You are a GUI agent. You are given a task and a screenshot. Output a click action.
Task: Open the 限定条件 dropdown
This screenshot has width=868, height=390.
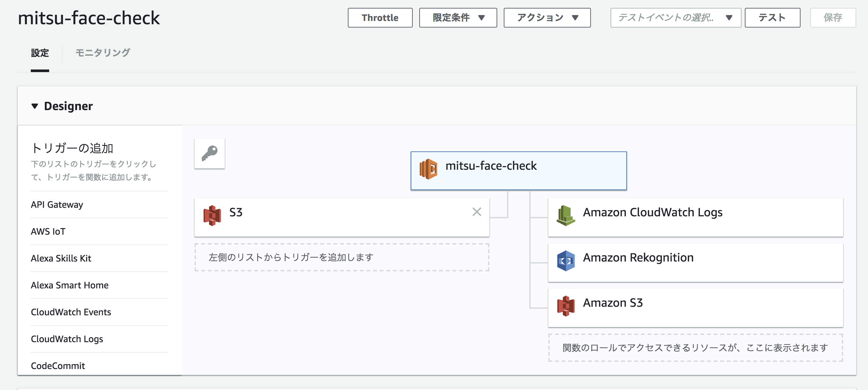coord(458,17)
